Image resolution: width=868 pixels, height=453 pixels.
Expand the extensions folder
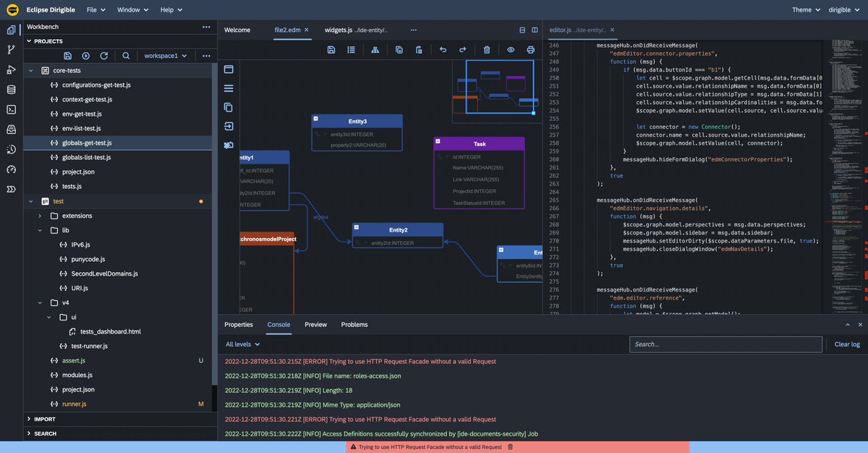[x=40, y=216]
